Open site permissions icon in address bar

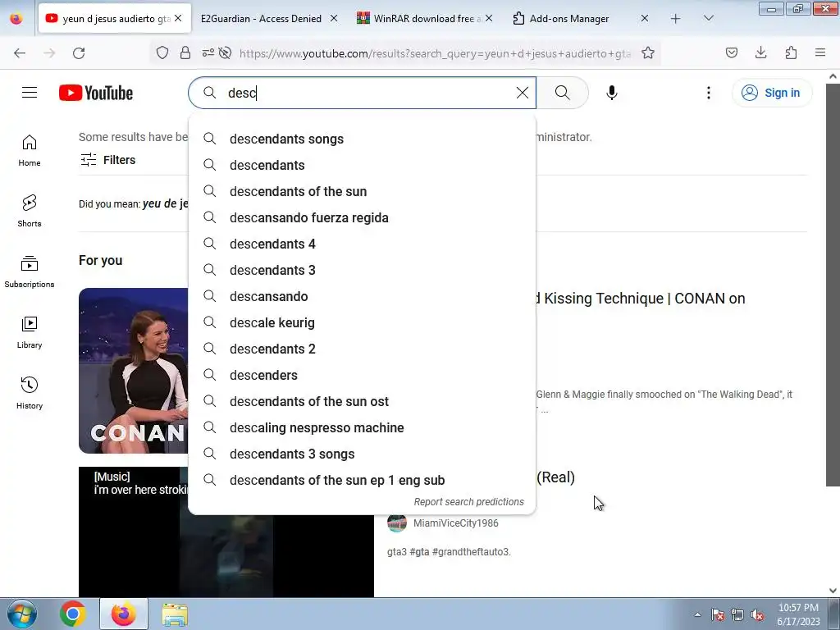(208, 52)
